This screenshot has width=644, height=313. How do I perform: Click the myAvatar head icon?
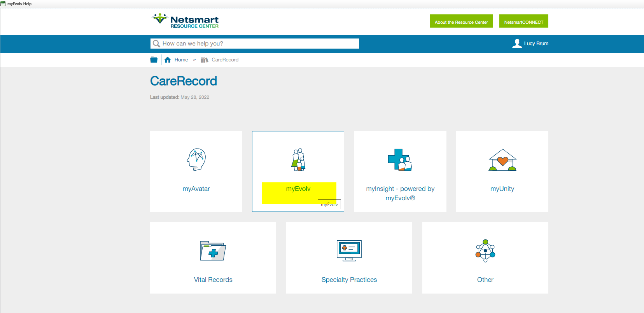point(196,159)
